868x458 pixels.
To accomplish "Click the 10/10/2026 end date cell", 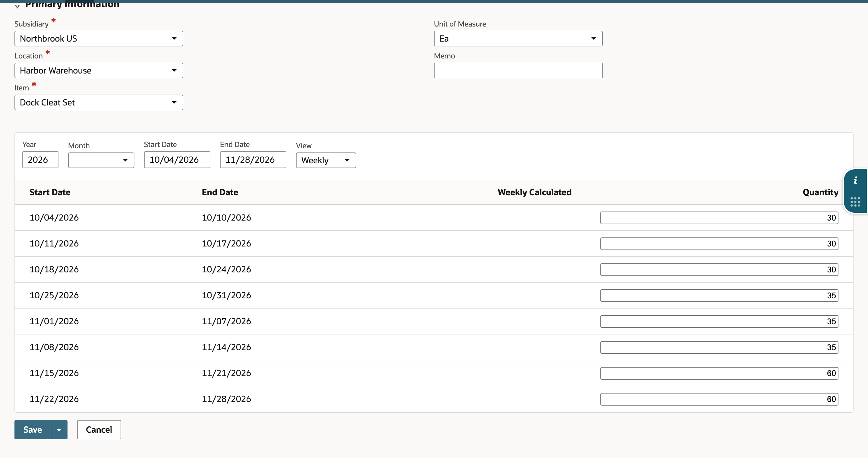I will click(x=226, y=218).
